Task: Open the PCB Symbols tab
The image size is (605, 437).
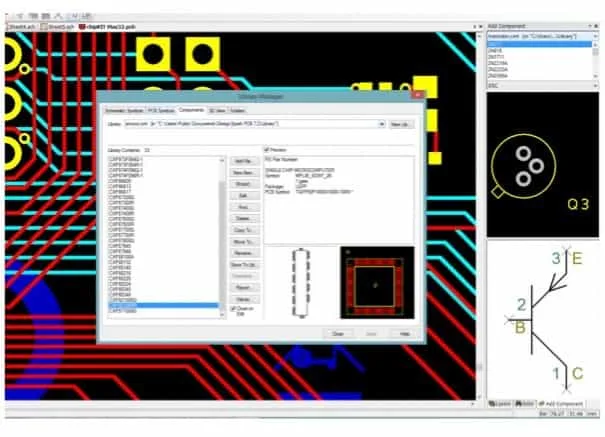Action: pos(160,109)
